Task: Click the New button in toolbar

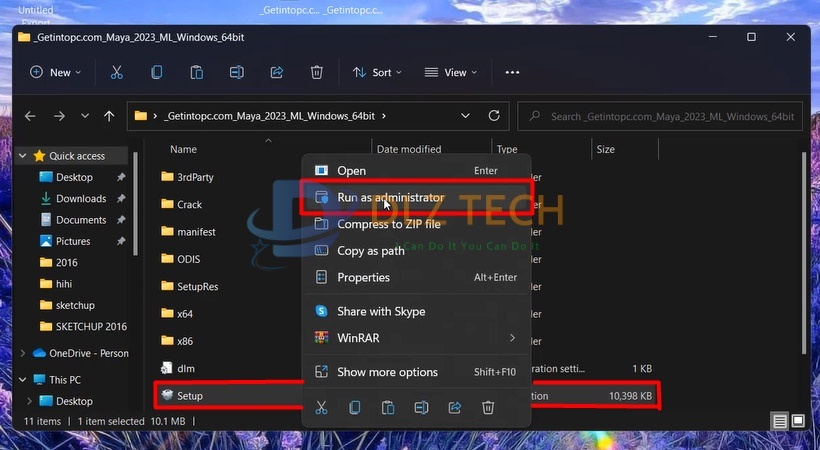Action: point(54,72)
